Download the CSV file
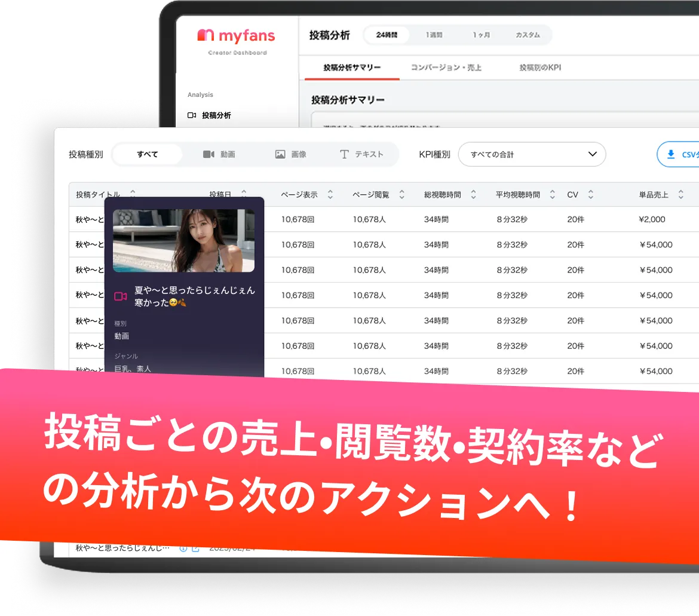This screenshot has width=699, height=616. 678,154
